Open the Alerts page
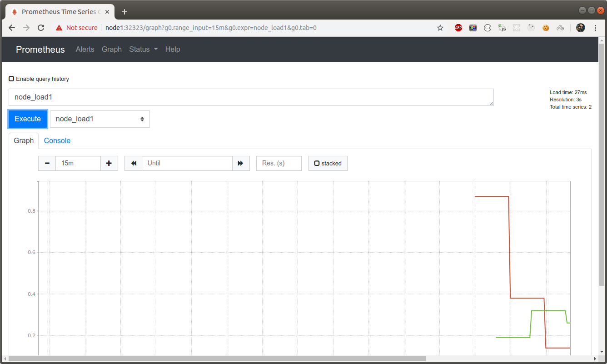This screenshot has height=364, width=607. point(85,49)
